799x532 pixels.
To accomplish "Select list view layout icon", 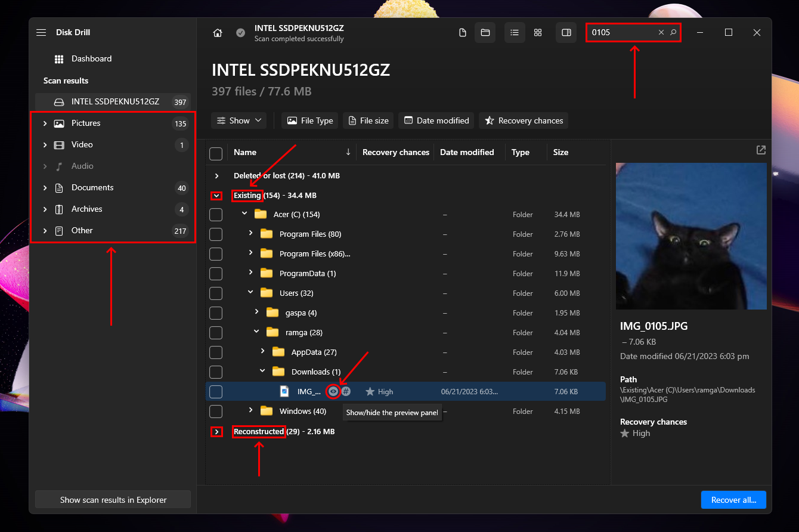I will 515,33.
